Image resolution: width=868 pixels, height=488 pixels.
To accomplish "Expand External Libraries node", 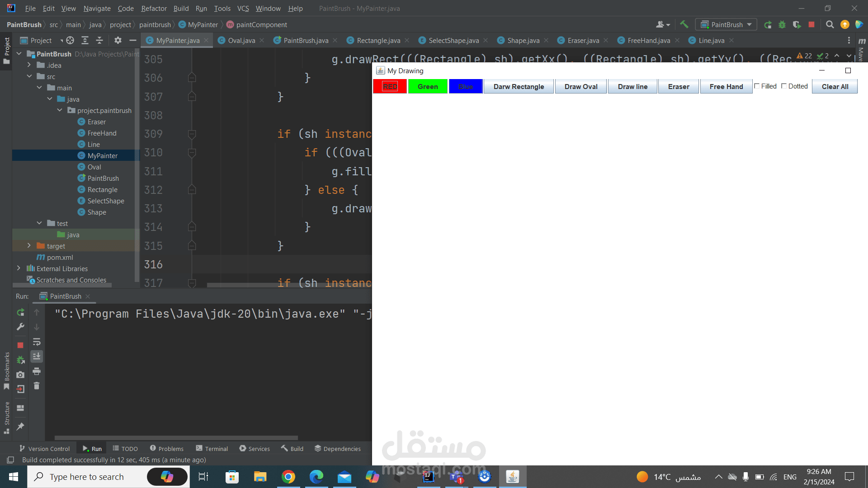I will [19, 268].
